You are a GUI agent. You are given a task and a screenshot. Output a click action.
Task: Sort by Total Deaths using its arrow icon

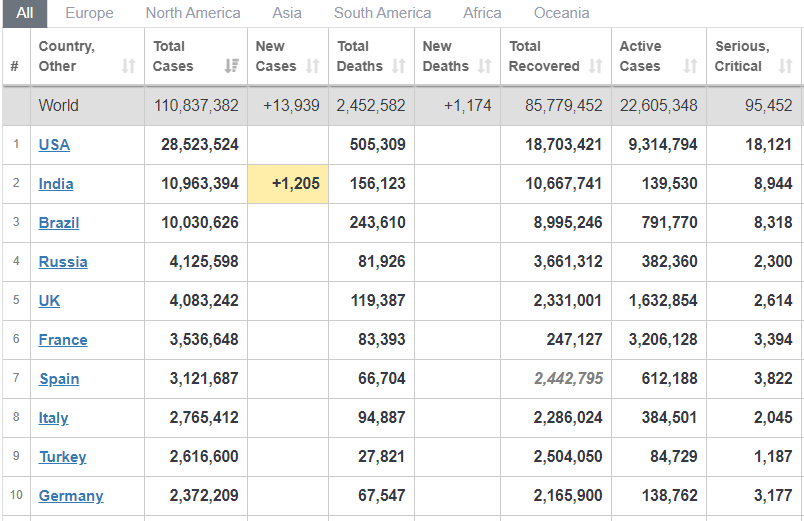click(x=398, y=67)
